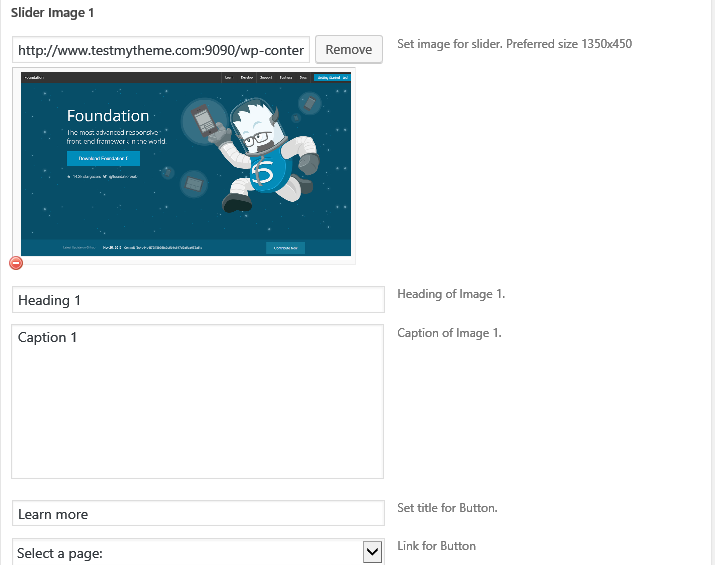
Task: Click the 'Link for Button' description
Action: tap(436, 546)
